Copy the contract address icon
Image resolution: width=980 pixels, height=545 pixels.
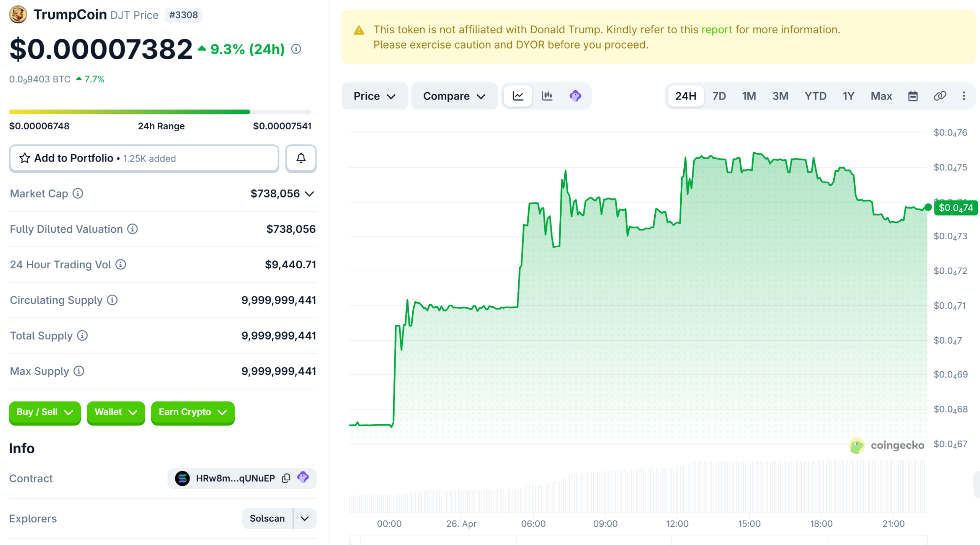[x=286, y=478]
